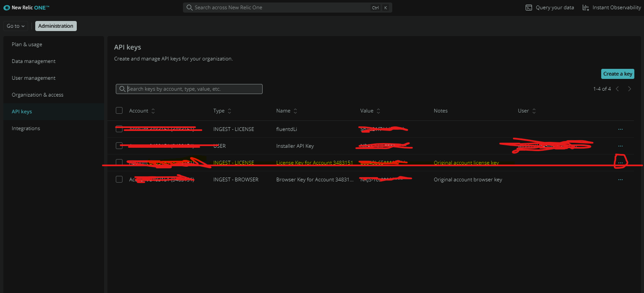Open Instant Observability
The height and width of the screenshot is (293, 644).
[x=612, y=8]
